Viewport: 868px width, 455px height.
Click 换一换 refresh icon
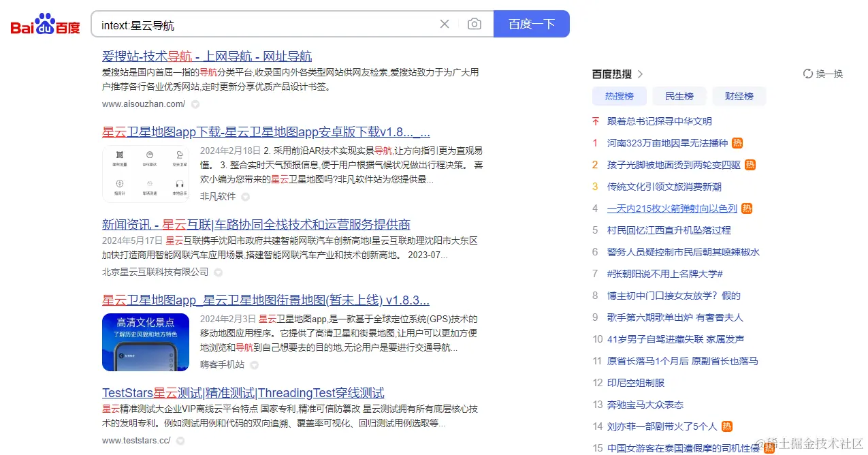pos(808,74)
